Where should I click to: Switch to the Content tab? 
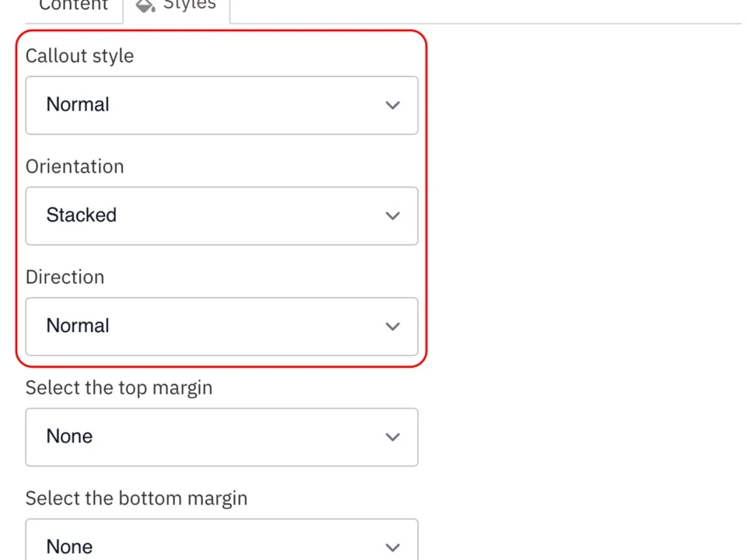[x=73, y=6]
